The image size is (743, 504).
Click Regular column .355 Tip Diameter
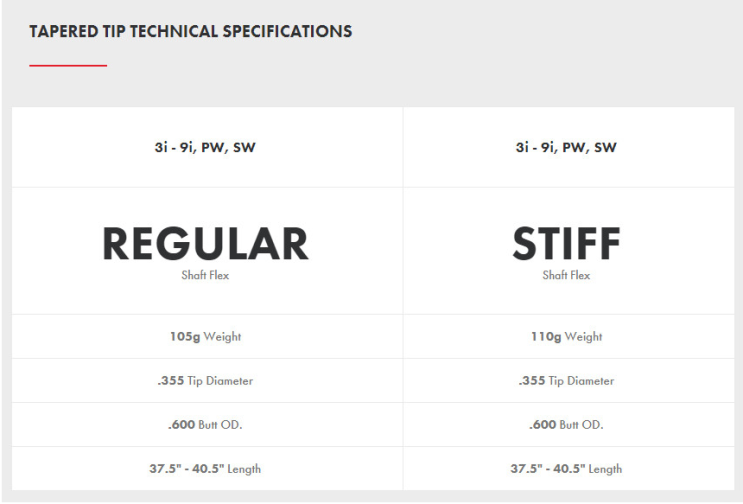point(205,380)
